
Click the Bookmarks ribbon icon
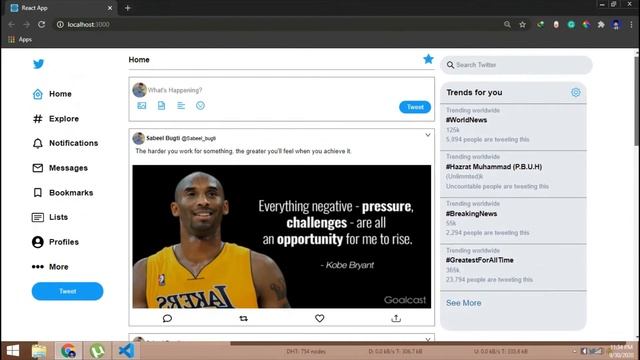pos(38,193)
